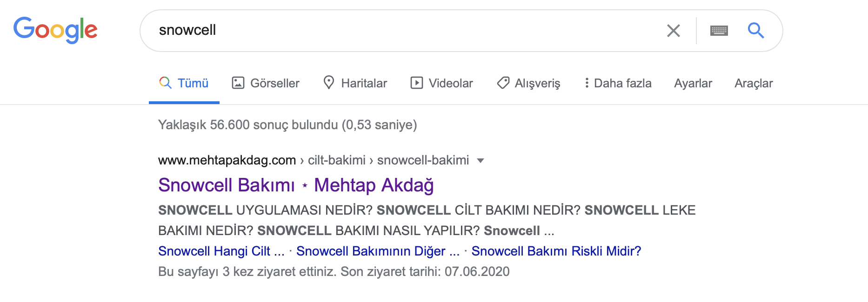Viewport: 868px width, 302px height.
Task: Click the magnifying glass search icon
Action: click(x=756, y=31)
